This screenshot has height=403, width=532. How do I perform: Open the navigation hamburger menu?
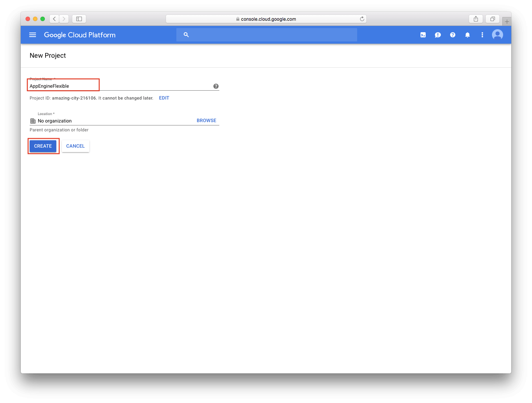click(x=33, y=34)
